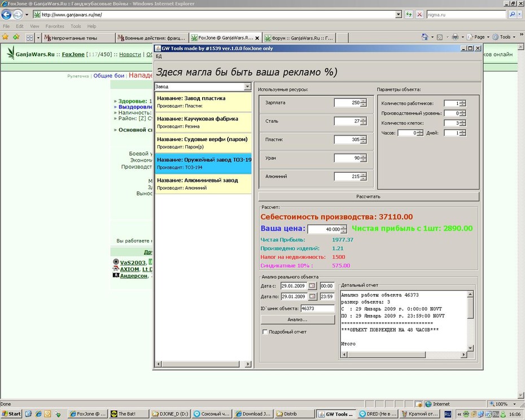Select 'Алюминиевый завод' list item

203,184
